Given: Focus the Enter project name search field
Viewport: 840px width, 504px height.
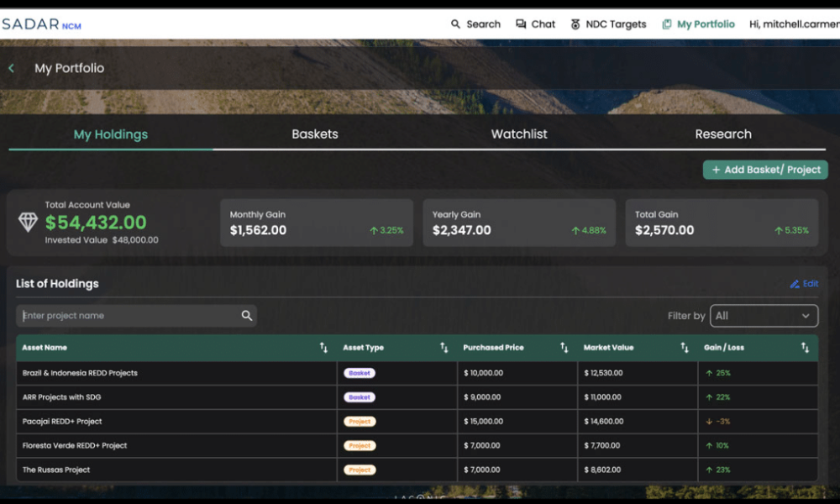Looking at the screenshot, I should (126, 316).
